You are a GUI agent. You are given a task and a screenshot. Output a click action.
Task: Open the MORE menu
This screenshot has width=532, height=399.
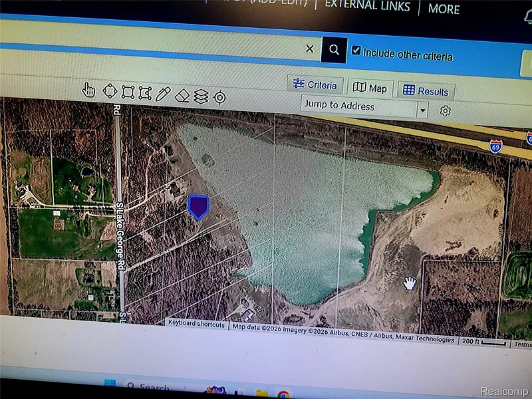click(x=444, y=9)
